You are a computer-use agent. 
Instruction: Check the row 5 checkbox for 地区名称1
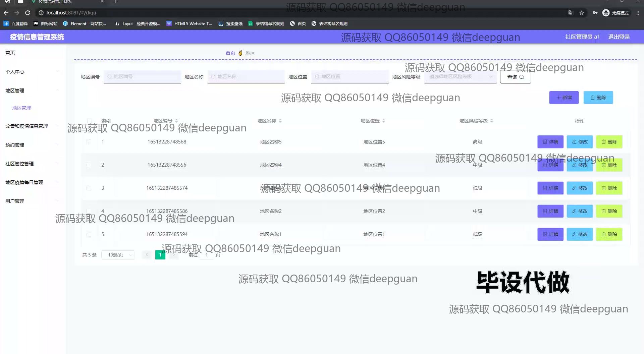tap(89, 234)
